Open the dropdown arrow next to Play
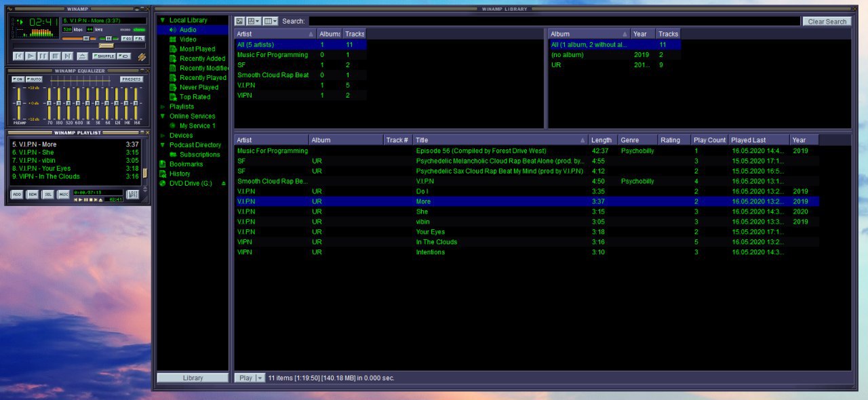This screenshot has width=868, height=400. tap(260, 378)
